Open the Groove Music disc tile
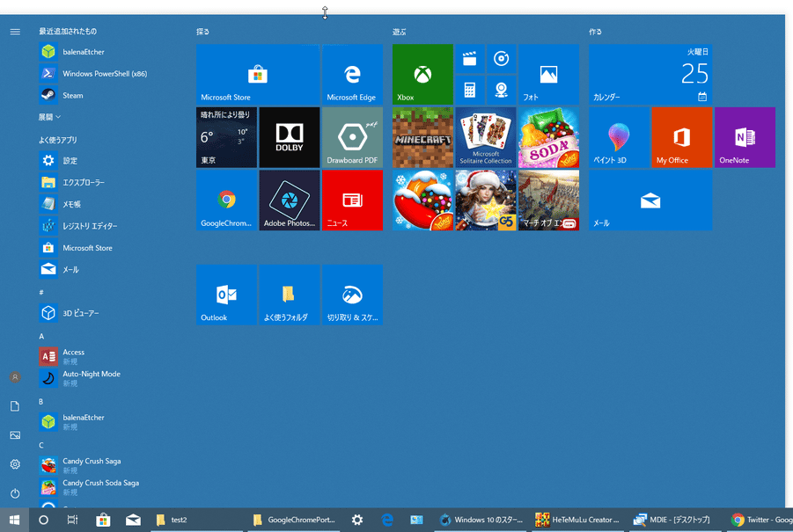Viewport: 793px width, 532px height. pyautogui.click(x=501, y=59)
